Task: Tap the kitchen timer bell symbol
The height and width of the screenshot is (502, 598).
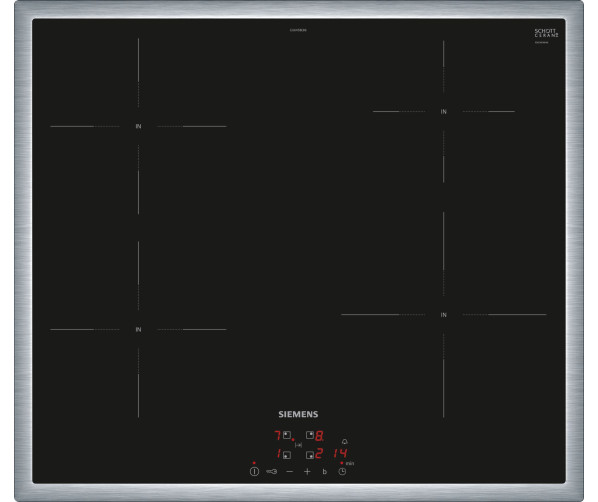Action: 345,442
